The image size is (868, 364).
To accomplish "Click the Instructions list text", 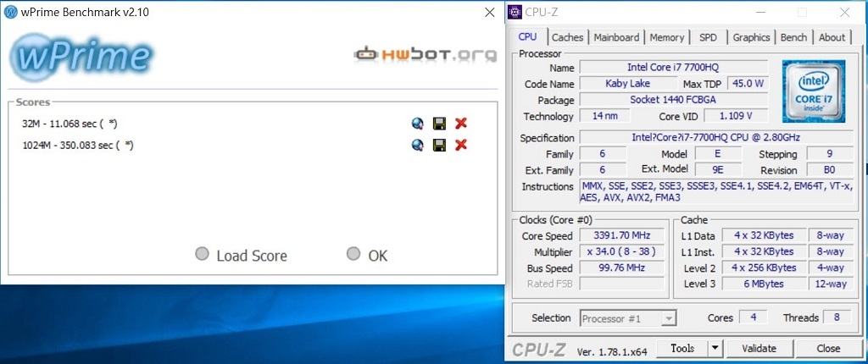I will coord(715,192).
